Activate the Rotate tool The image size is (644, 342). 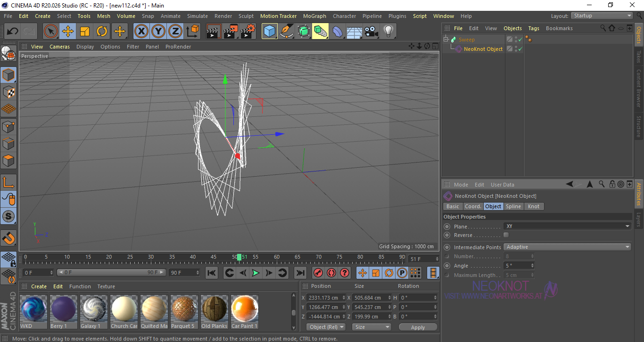(102, 32)
